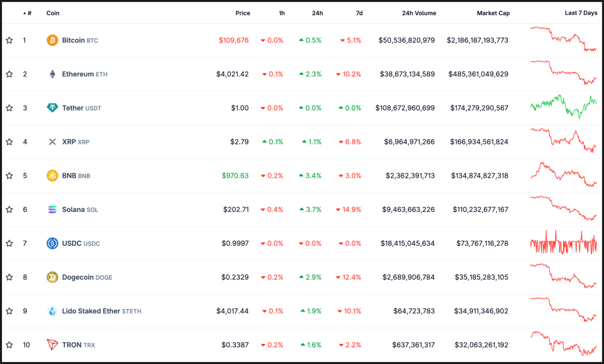The image size is (604, 364).
Task: Click the USDC logo icon
Action: (53, 243)
